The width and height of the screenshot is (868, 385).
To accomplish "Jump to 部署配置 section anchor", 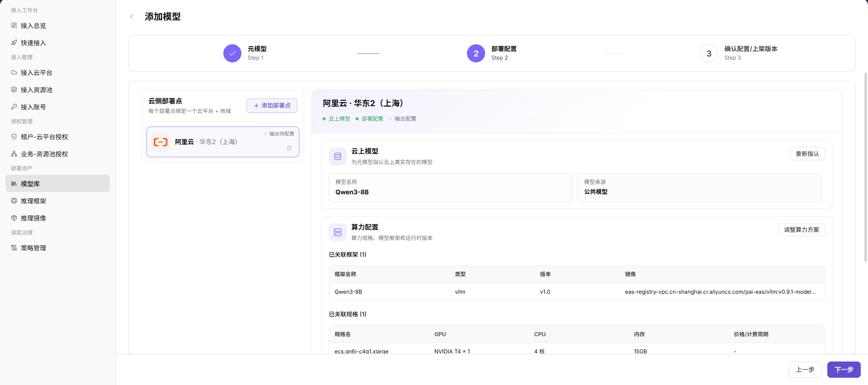I will pos(369,118).
